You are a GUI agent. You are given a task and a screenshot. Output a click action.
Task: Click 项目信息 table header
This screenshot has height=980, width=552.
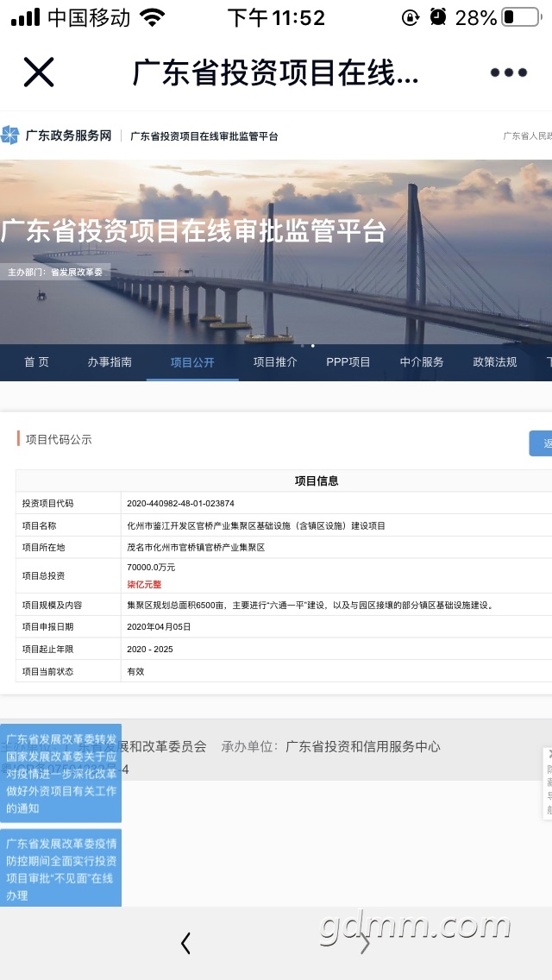pos(317,481)
